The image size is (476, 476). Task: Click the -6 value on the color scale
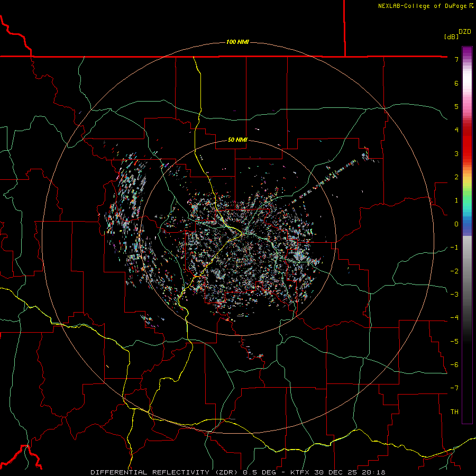point(454,365)
